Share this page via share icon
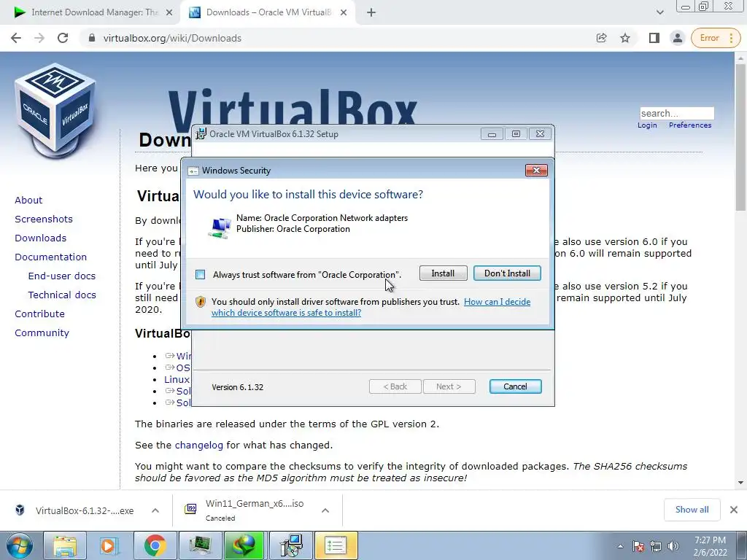Viewport: 747px width, 560px height. (601, 38)
